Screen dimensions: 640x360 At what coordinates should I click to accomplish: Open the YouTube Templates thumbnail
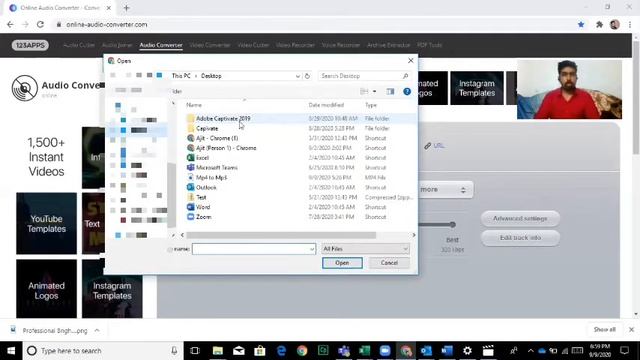(x=47, y=224)
